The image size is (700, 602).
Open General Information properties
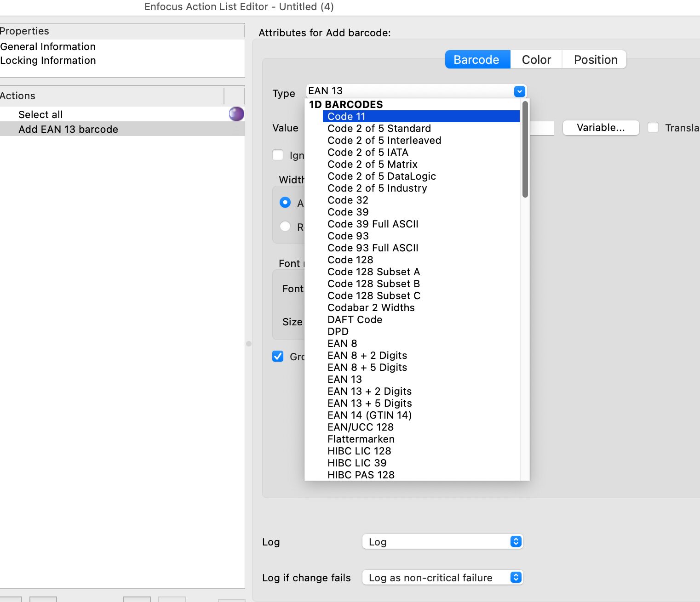(x=48, y=46)
